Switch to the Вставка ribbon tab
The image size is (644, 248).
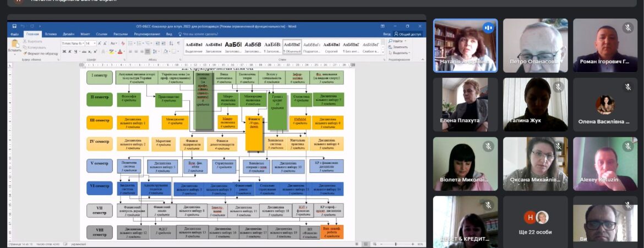51,34
